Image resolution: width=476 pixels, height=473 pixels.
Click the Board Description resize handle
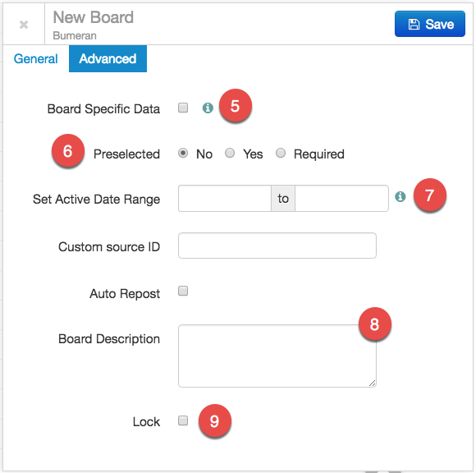tap(372, 383)
